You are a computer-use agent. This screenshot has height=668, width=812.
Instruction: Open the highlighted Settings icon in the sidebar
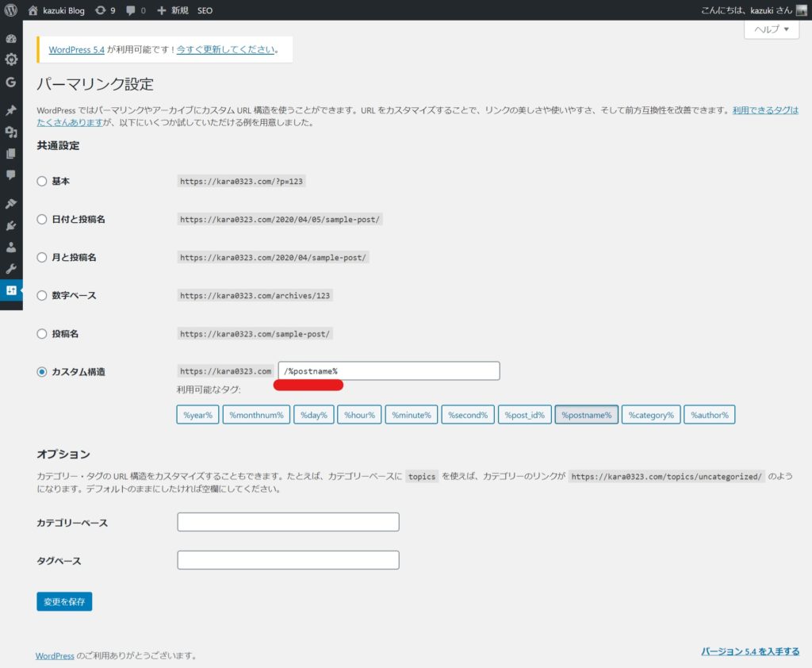click(x=11, y=290)
